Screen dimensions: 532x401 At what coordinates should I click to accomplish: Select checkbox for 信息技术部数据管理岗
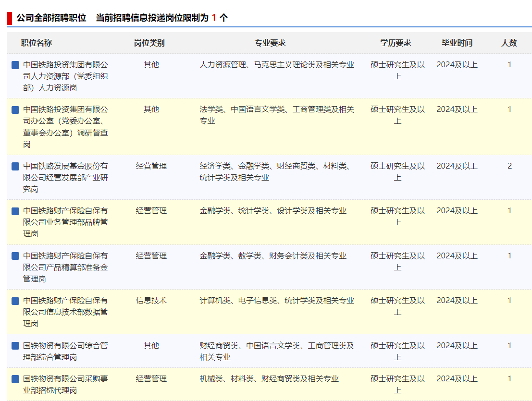(15, 301)
